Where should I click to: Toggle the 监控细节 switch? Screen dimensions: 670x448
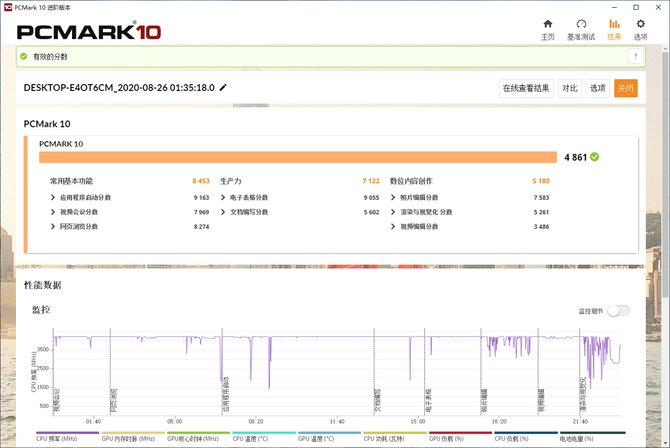[618, 311]
